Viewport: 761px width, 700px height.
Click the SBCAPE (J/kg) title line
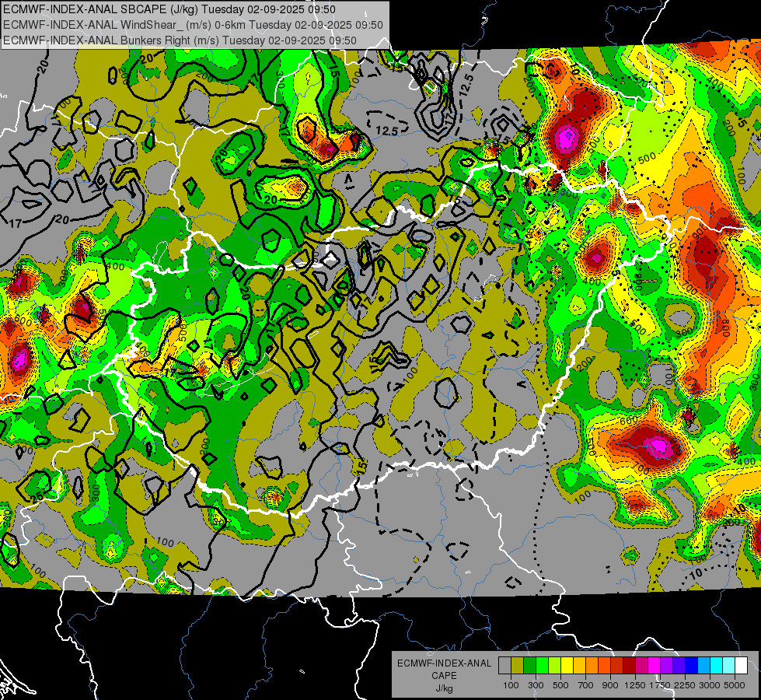click(x=169, y=9)
